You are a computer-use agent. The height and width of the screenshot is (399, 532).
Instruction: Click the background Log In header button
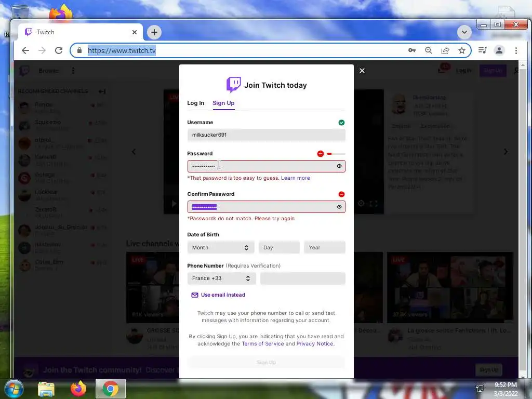(463, 71)
